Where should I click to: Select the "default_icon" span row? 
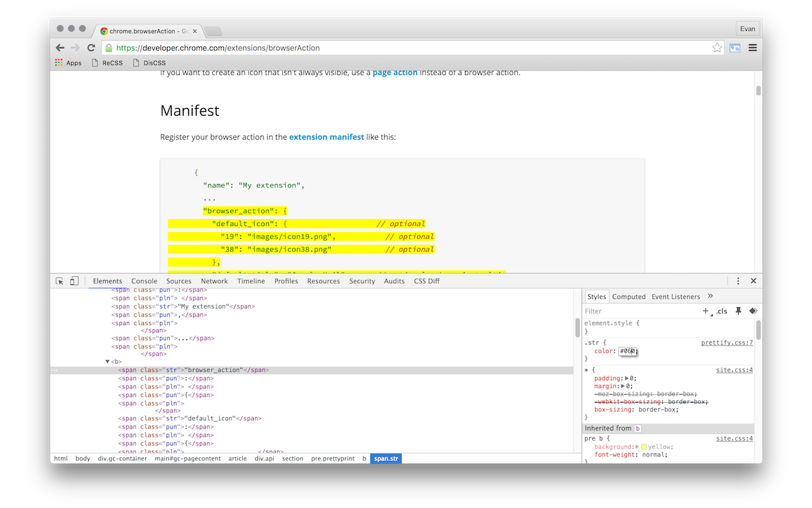point(190,419)
